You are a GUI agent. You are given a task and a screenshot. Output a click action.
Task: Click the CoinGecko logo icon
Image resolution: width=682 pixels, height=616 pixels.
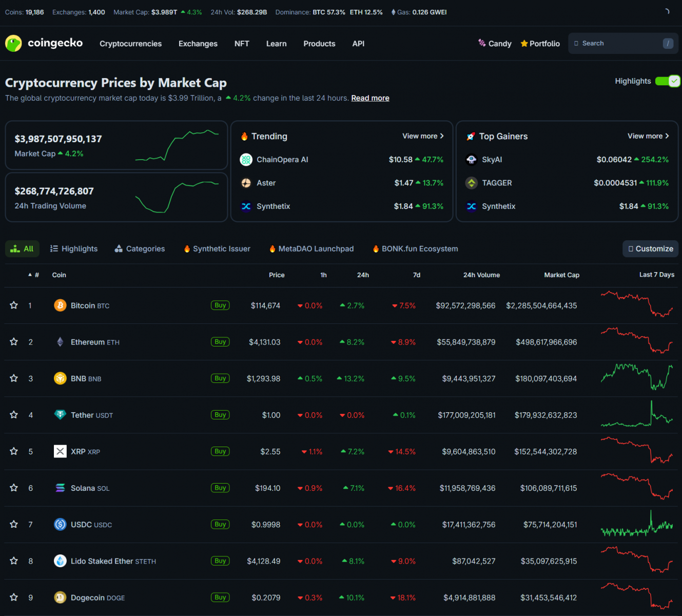point(13,44)
